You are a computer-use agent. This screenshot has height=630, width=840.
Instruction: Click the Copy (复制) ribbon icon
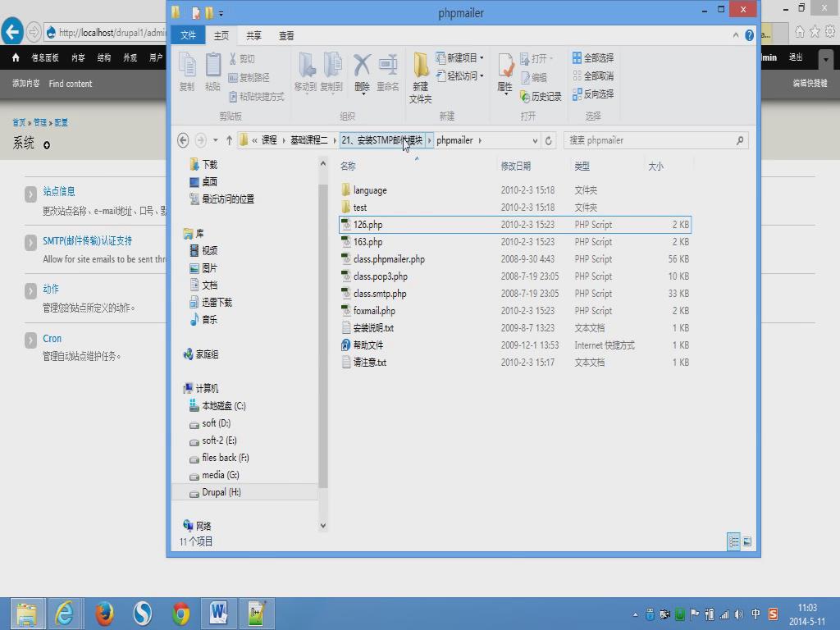click(x=187, y=71)
